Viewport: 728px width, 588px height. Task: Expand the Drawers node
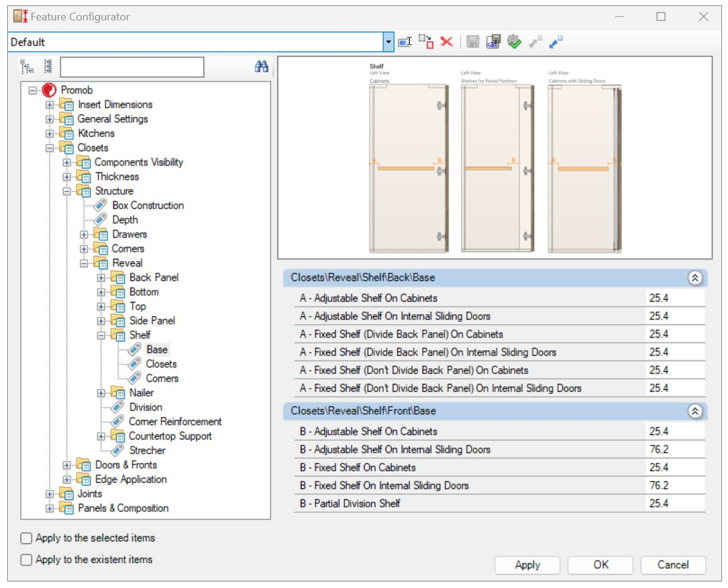84,234
